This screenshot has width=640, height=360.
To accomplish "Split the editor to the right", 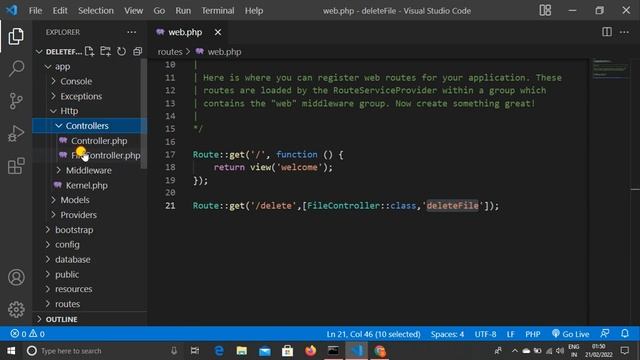I will click(x=607, y=32).
